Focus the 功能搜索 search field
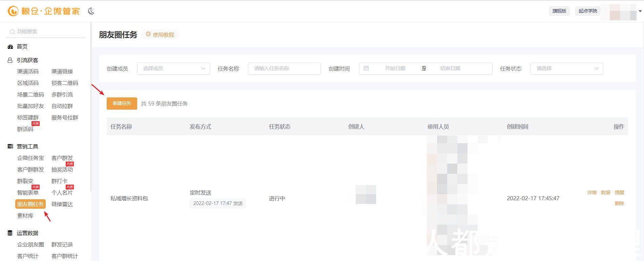 (x=46, y=32)
